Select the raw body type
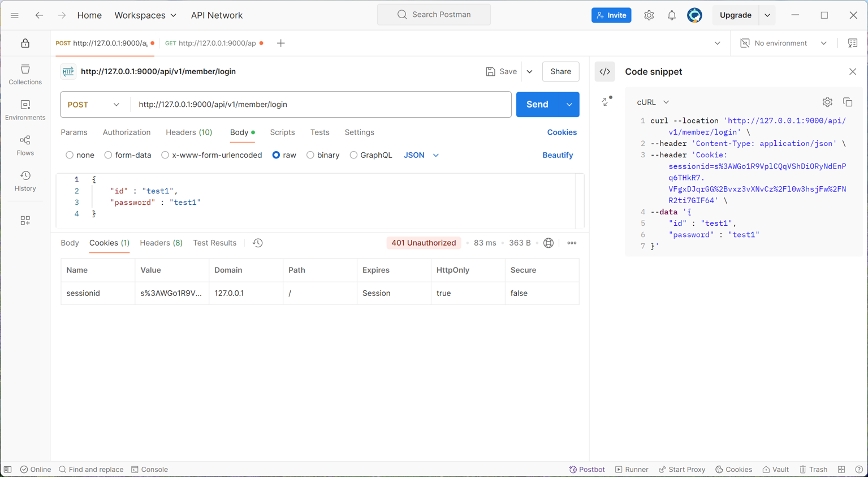The height and width of the screenshot is (477, 868). [276, 155]
